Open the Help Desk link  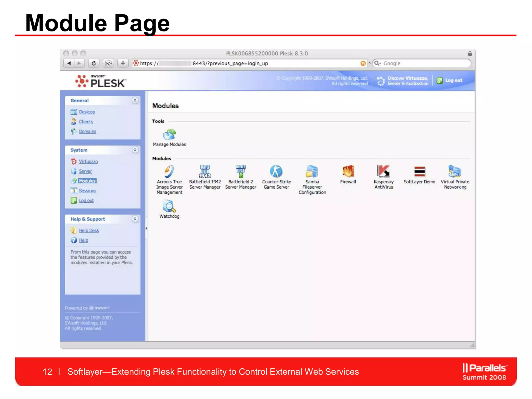pyautogui.click(x=89, y=230)
